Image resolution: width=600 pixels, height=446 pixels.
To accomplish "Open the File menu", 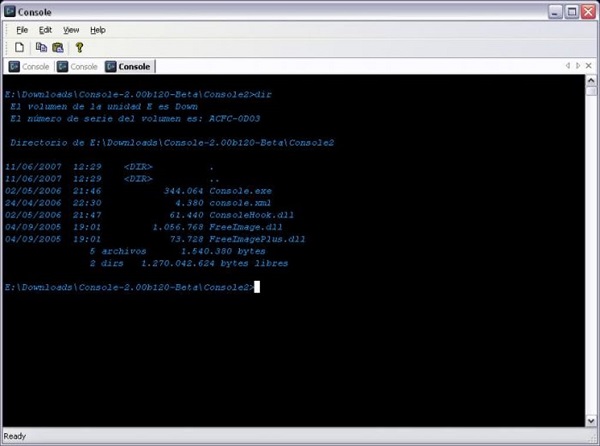I will [22, 30].
